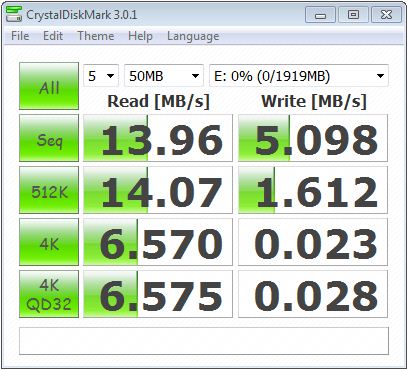407x370 pixels.
Task: Click the 4K write result 0.023
Action: 313,242
